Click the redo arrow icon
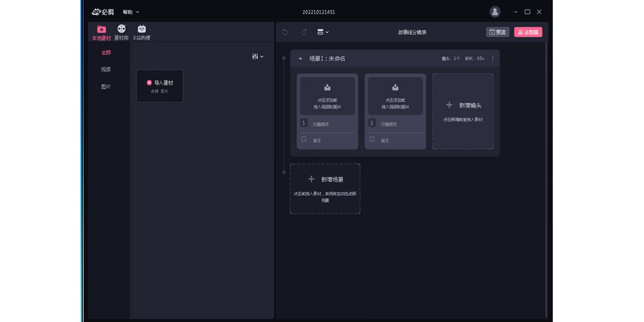644x322 pixels. coord(304,32)
